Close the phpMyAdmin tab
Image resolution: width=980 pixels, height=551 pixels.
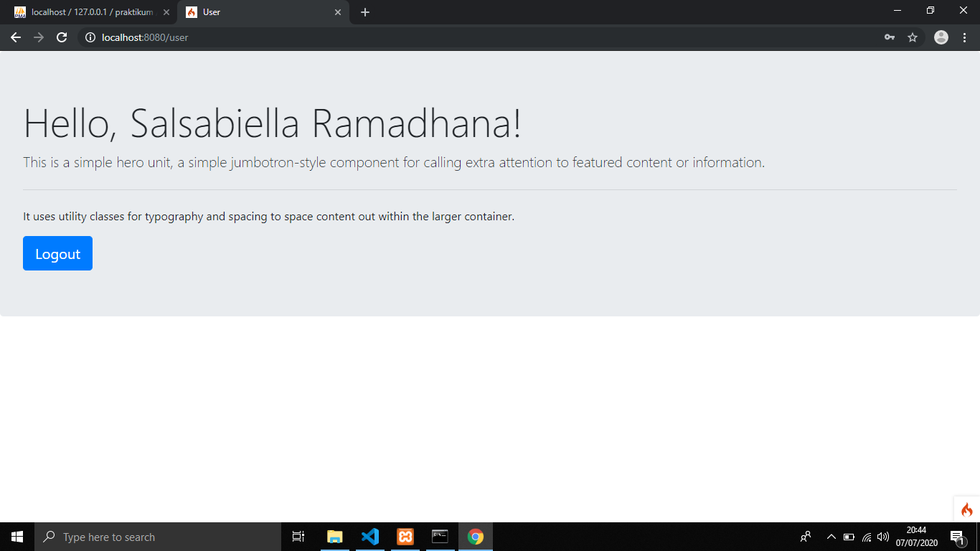point(166,12)
